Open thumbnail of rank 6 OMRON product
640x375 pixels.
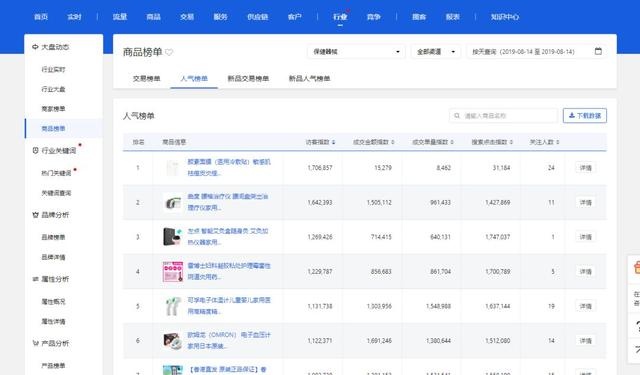pyautogui.click(x=173, y=341)
